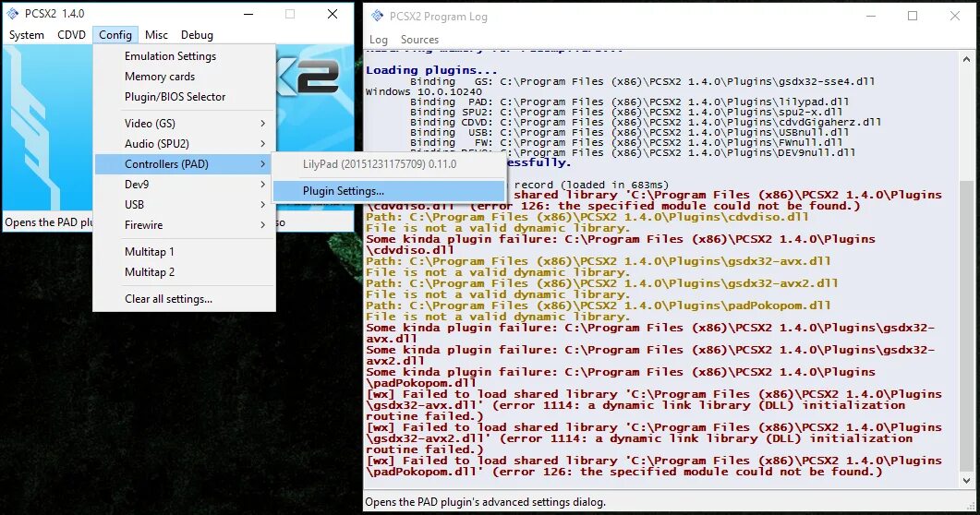Click the LilyPad 0.11.0 entry
This screenshot has height=515, width=980.
389,164
